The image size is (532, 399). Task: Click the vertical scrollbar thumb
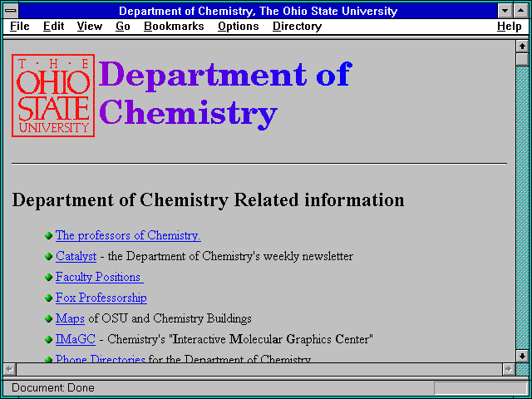pos(522,59)
